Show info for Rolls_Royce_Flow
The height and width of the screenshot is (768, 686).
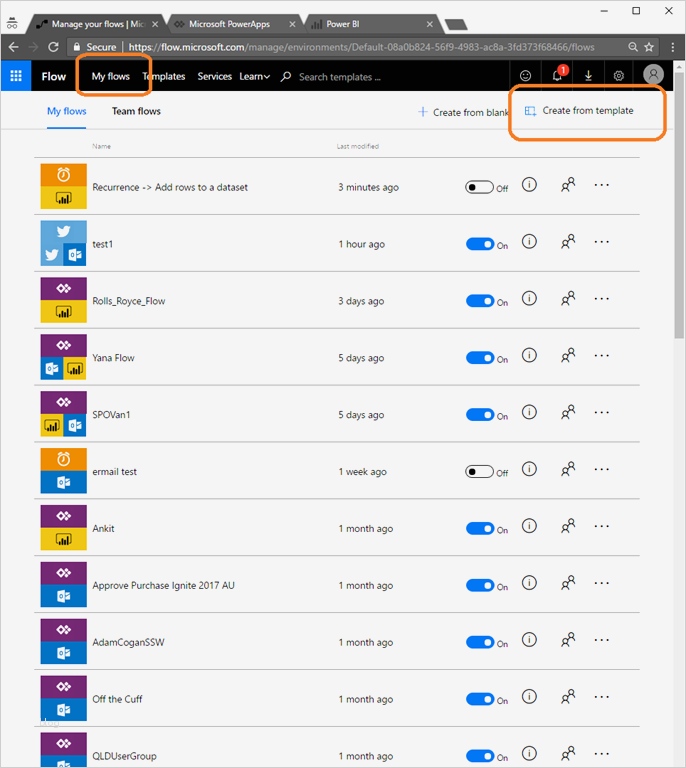tap(529, 298)
